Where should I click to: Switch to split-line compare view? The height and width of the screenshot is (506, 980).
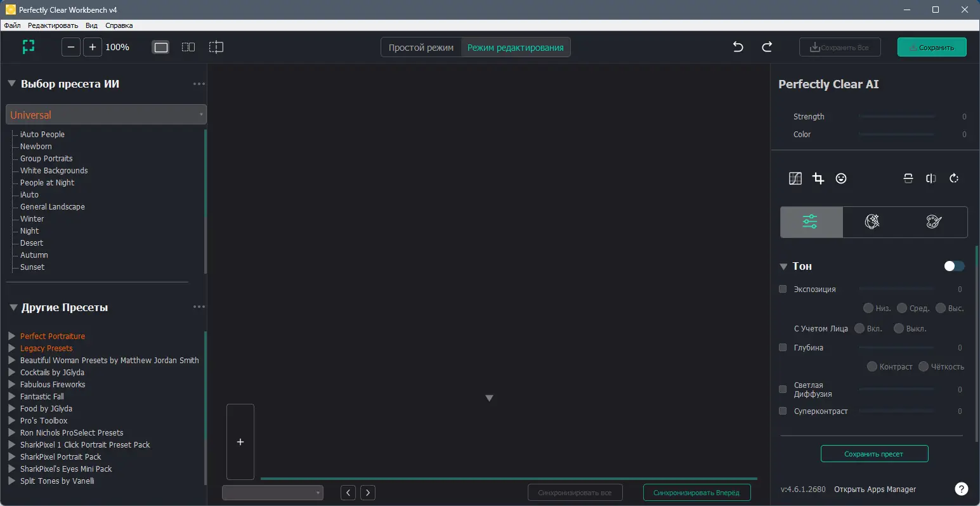pyautogui.click(x=216, y=47)
